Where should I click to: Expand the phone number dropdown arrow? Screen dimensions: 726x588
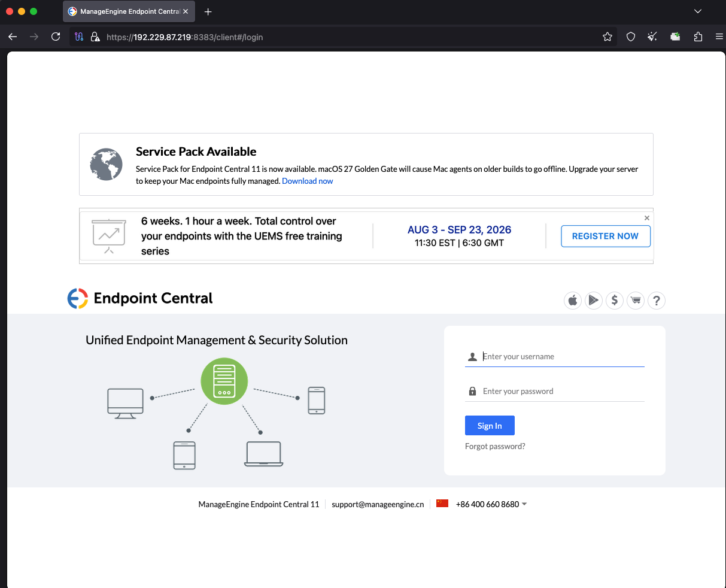[x=525, y=504]
